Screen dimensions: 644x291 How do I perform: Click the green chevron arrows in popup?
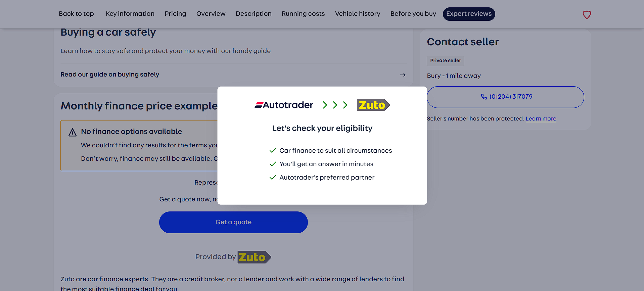(x=335, y=105)
